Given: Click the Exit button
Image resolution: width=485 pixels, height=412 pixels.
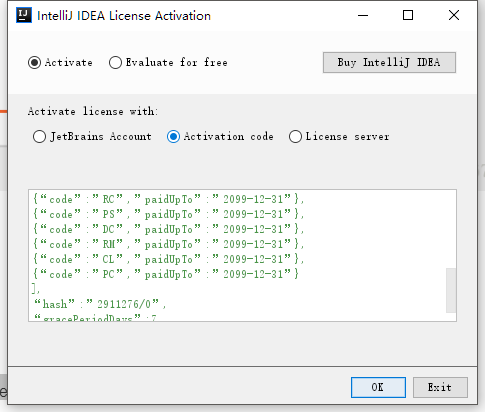Looking at the screenshot, I should pyautogui.click(x=440, y=387).
